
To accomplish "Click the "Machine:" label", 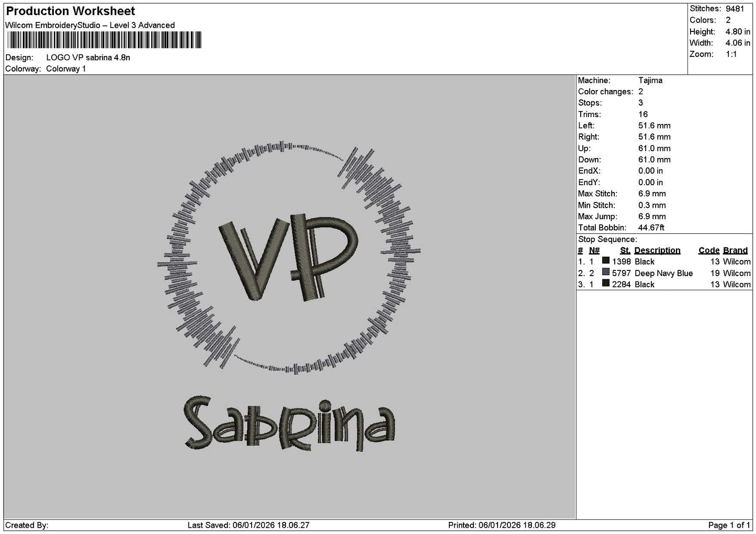I will tap(594, 81).
